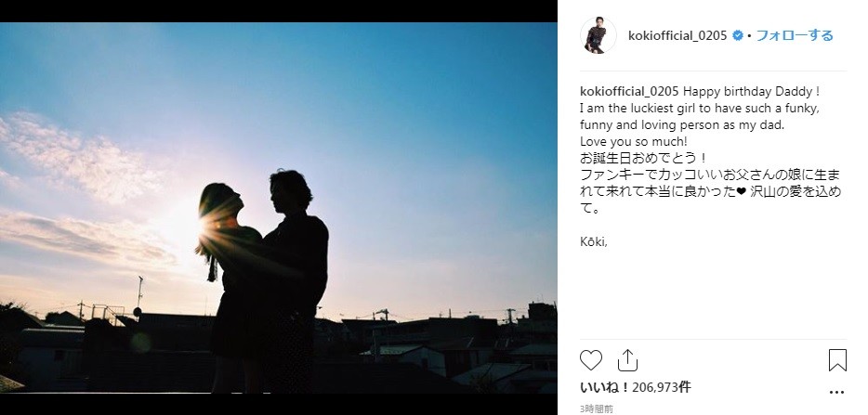The width and height of the screenshot is (868, 415).
Task: Click the bold username in the caption
Action: coord(629,91)
